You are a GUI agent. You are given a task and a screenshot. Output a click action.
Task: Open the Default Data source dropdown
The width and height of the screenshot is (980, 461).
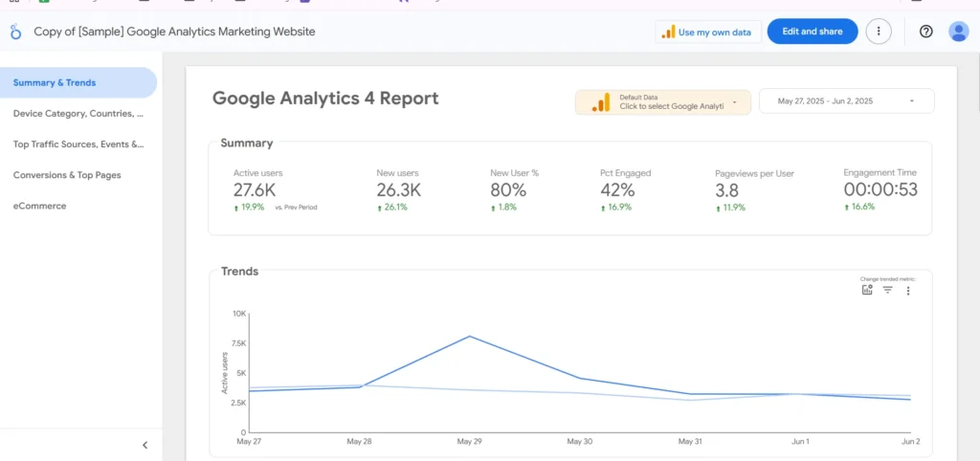[663, 101]
